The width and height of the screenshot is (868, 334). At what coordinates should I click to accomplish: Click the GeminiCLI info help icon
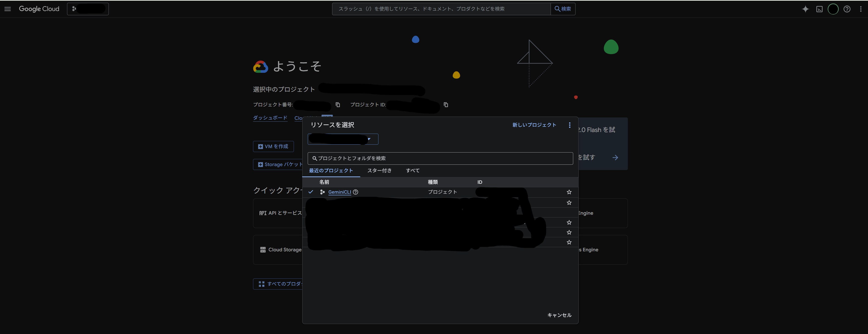pyautogui.click(x=355, y=192)
